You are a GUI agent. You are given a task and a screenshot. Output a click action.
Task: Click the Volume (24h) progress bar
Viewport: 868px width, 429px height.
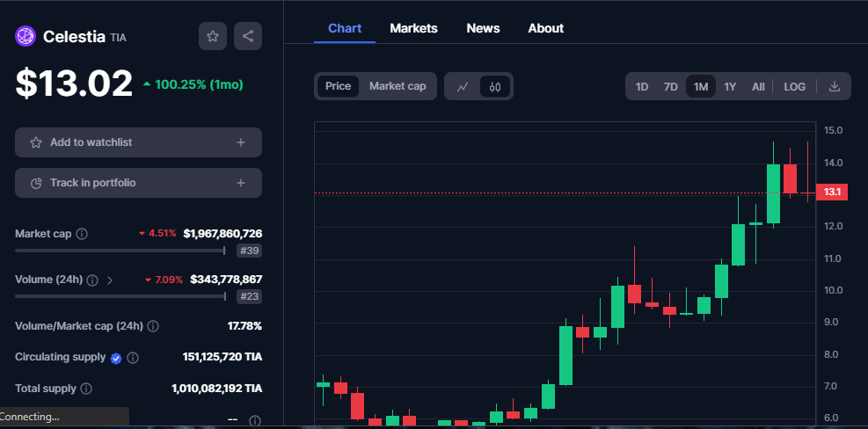[120, 297]
